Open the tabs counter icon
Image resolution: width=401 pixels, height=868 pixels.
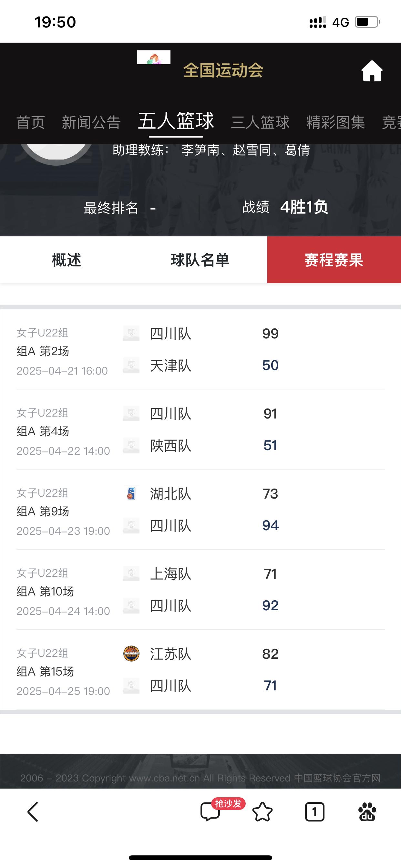point(315,812)
